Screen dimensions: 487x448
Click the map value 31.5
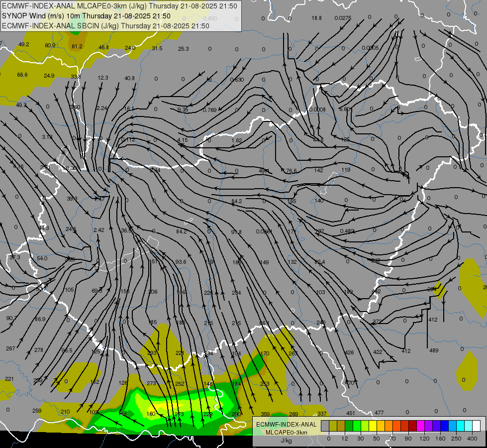click(x=157, y=48)
